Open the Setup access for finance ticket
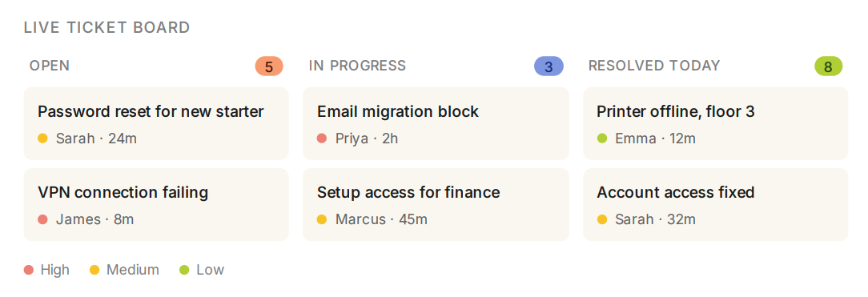This screenshot has width=868, height=297. 436,205
